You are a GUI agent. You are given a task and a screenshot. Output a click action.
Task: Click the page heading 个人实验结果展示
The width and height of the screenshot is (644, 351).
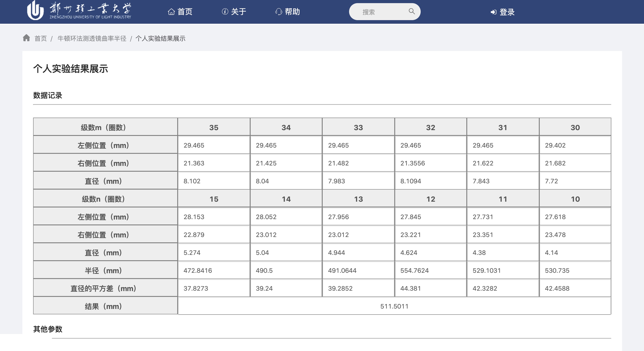[70, 69]
